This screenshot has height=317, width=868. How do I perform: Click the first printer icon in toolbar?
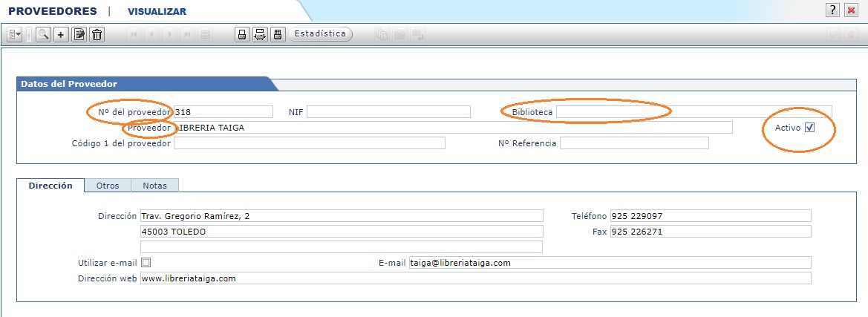pos(241,34)
